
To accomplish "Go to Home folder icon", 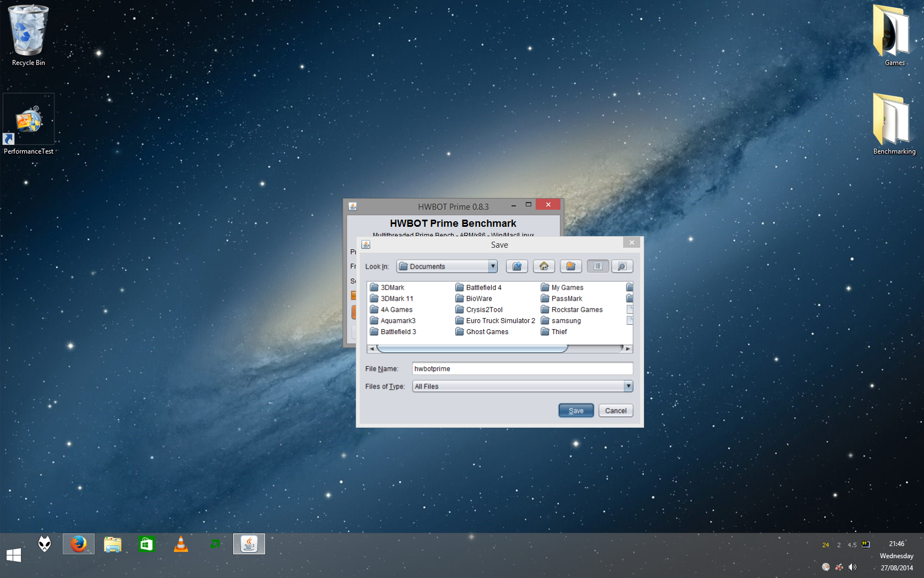I will tap(544, 266).
